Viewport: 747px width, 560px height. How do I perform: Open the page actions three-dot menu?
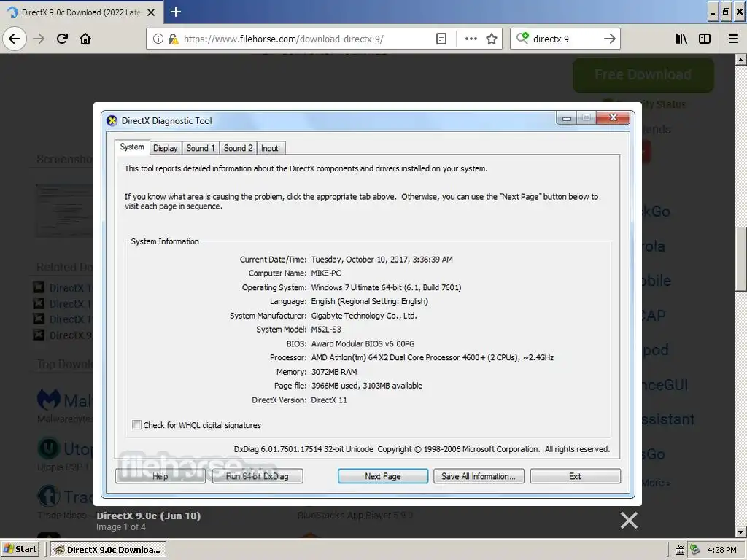click(471, 39)
